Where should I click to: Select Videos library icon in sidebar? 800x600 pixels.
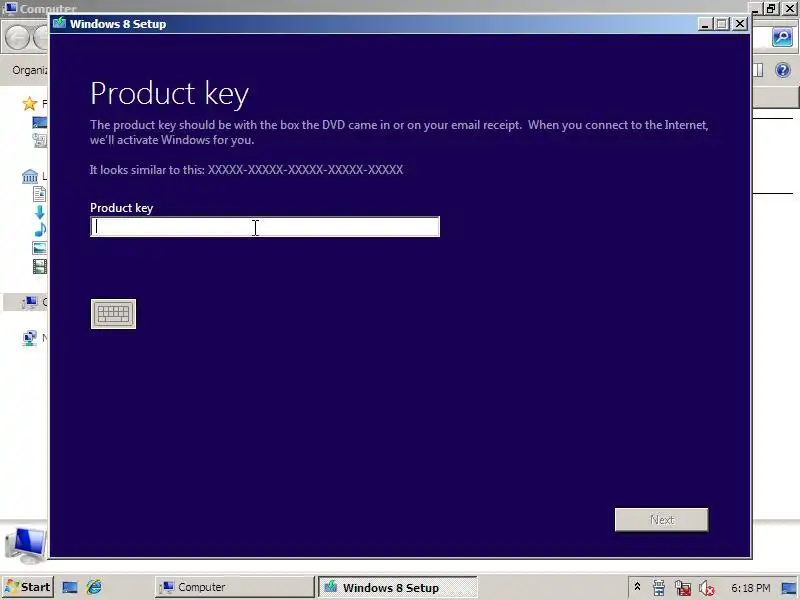(x=40, y=266)
